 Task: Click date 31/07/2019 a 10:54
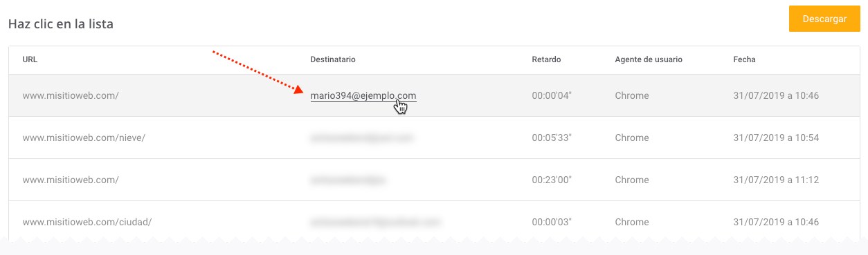click(776, 138)
